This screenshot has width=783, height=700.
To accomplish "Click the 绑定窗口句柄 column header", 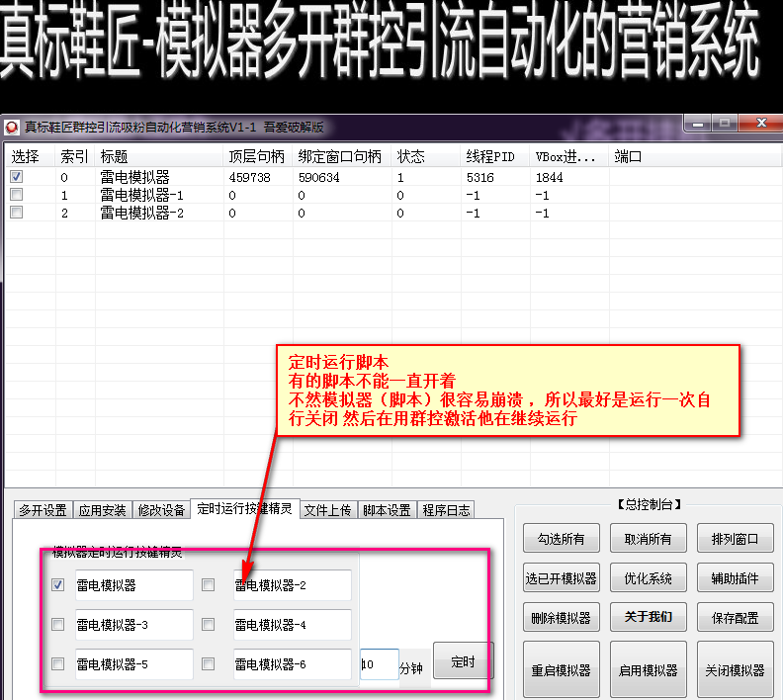I will tap(342, 156).
